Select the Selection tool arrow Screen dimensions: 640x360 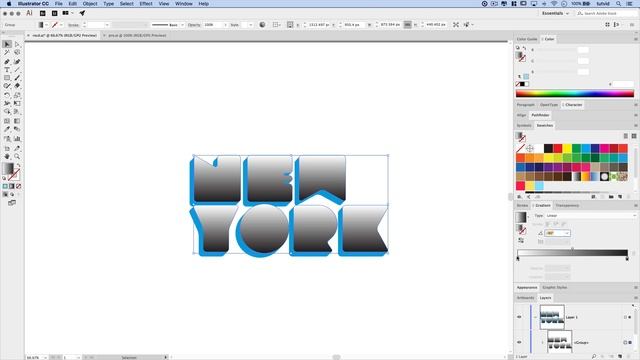(x=7, y=44)
